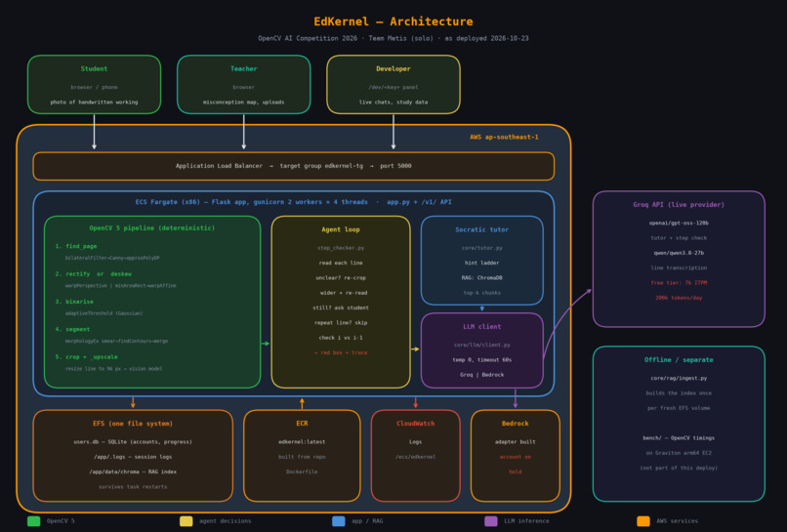Click 'Groq | Bedrock' provider text

(x=481, y=375)
